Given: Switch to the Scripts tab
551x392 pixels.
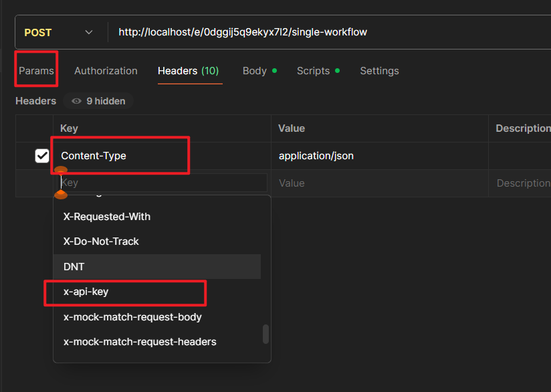Looking at the screenshot, I should pos(313,71).
